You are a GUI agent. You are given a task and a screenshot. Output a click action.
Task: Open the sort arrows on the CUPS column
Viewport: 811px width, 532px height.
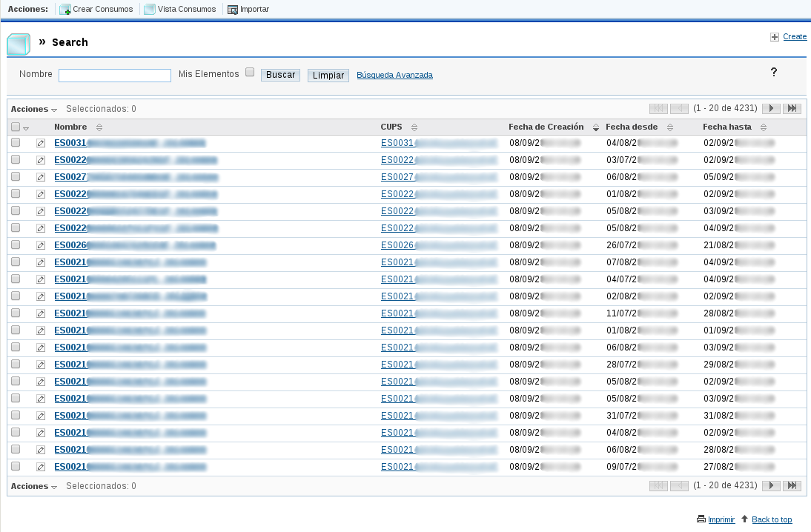414,127
